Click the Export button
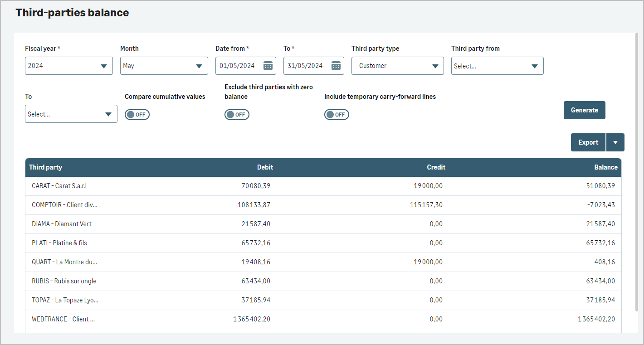This screenshot has height=345, width=644. (588, 142)
